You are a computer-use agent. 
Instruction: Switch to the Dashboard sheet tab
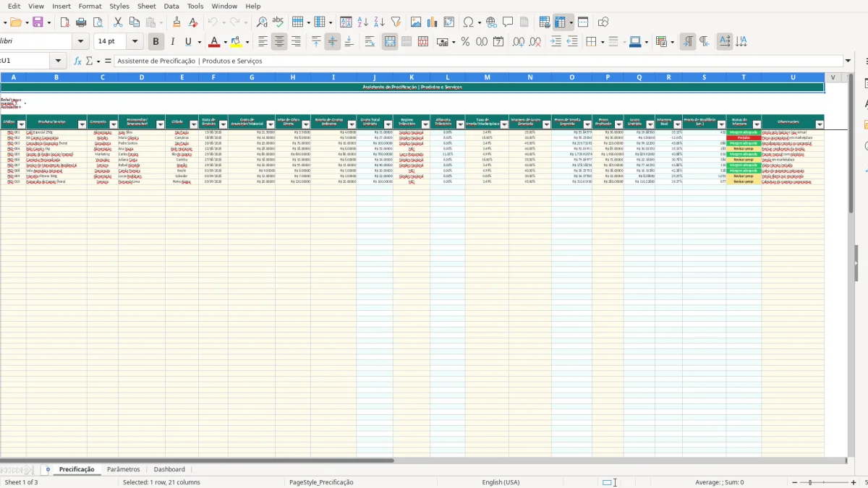point(169,469)
